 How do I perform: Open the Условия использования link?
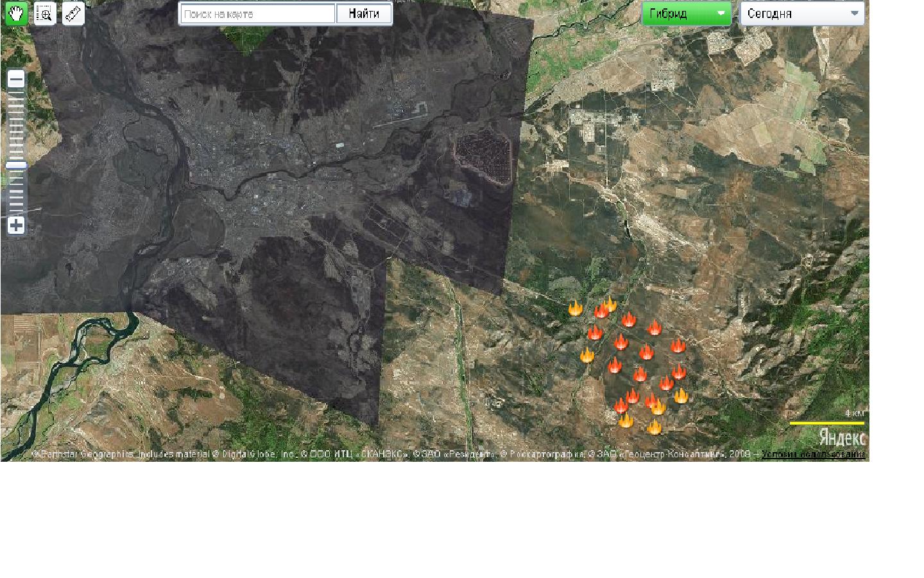click(x=814, y=455)
